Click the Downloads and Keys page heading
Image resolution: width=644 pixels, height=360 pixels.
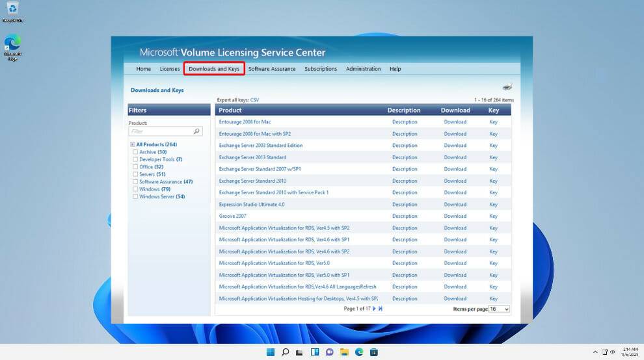click(x=157, y=90)
